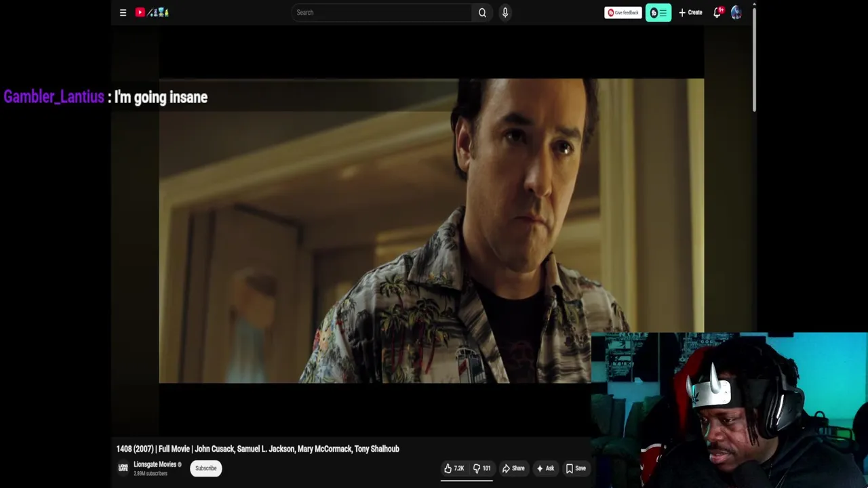This screenshot has height=488, width=868.
Task: Save the video to a playlist
Action: pyautogui.click(x=576, y=468)
